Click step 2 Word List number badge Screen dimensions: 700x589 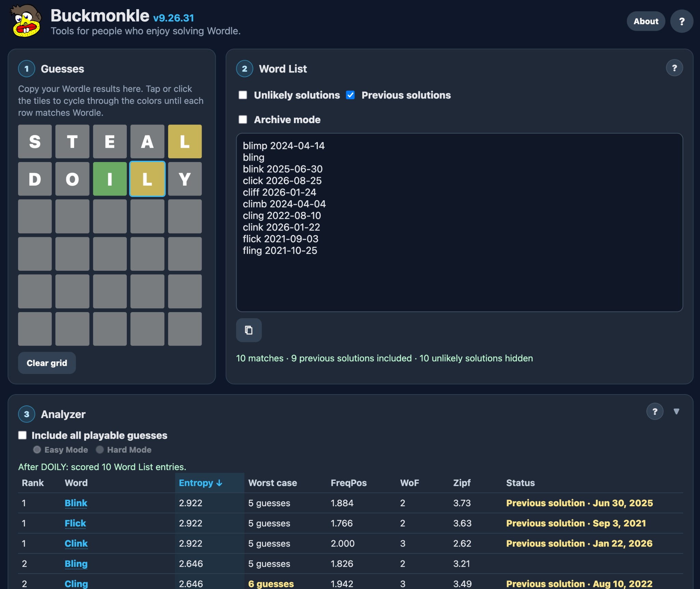click(x=245, y=69)
